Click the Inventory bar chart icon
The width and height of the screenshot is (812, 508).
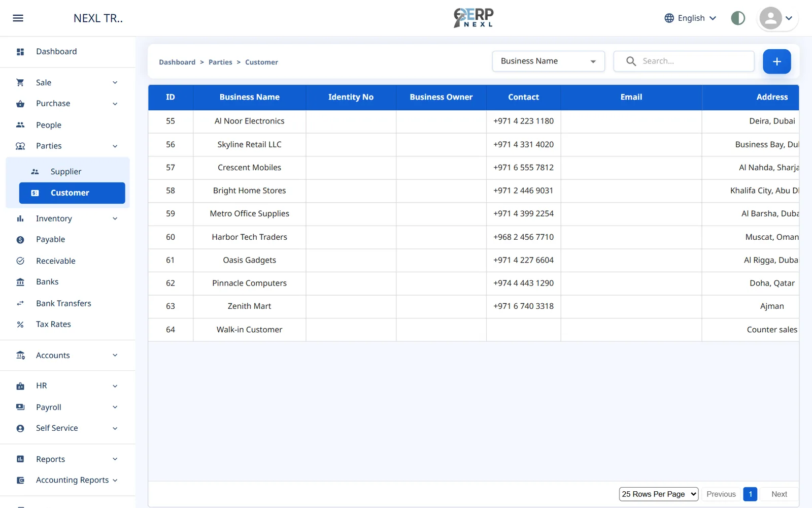coord(20,218)
